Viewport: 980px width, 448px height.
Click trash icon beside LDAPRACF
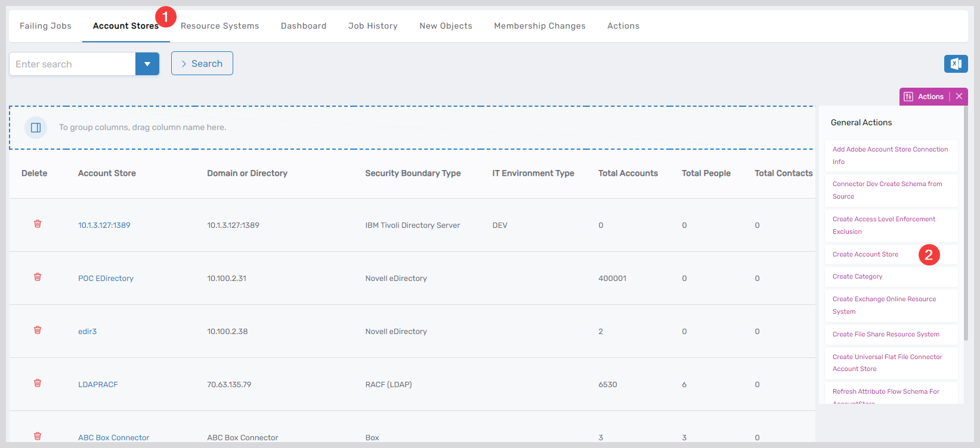pyautogui.click(x=38, y=384)
